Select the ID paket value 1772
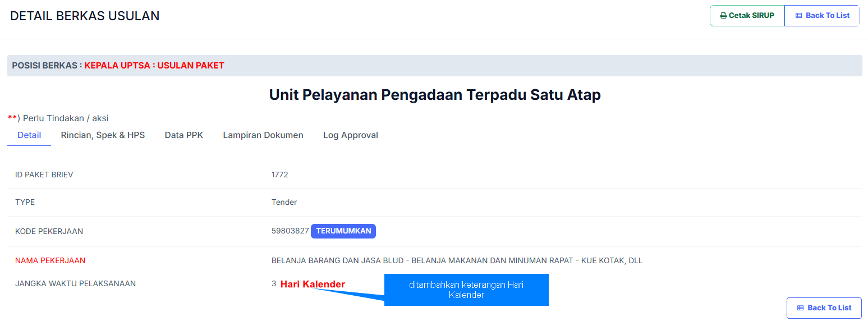This screenshot has width=868, height=321. pos(279,175)
